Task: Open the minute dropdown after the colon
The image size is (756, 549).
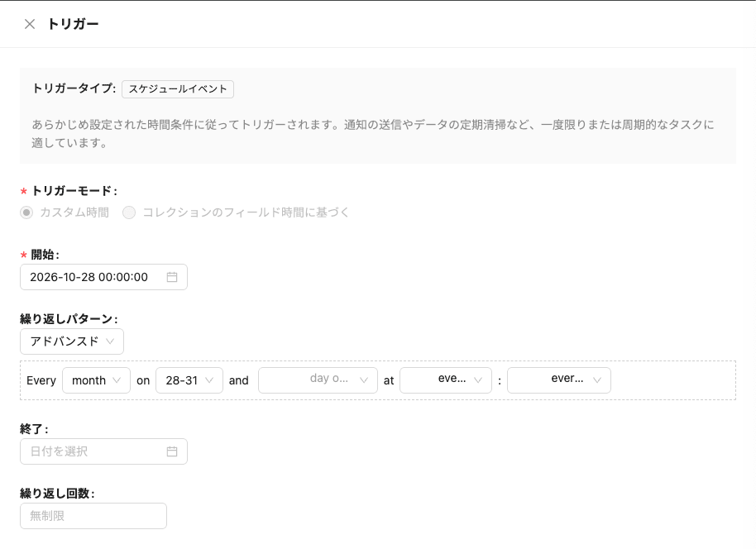Action: click(559, 380)
